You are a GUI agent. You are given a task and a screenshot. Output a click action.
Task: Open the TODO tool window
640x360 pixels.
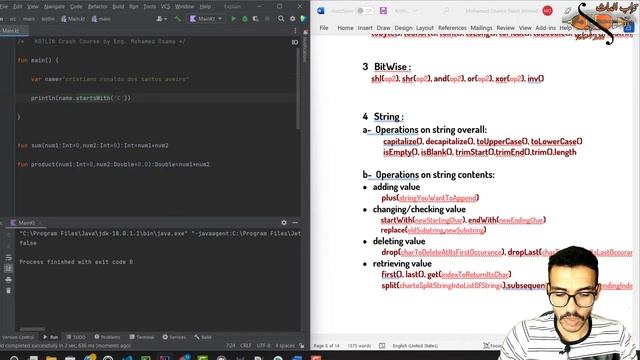[x=76, y=337]
